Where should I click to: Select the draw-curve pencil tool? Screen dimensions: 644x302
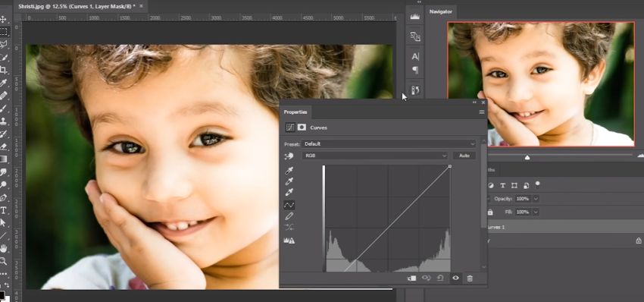coord(289,216)
